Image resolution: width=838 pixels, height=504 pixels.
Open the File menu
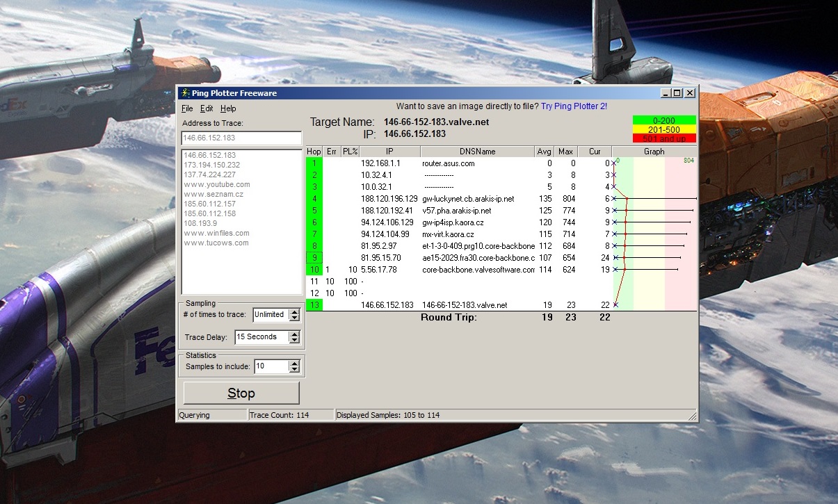(187, 108)
